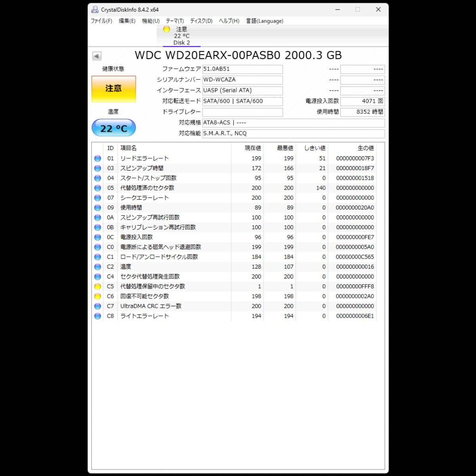Click the raw value 0000000007F3
The height and width of the screenshot is (476, 476).
[x=355, y=158]
